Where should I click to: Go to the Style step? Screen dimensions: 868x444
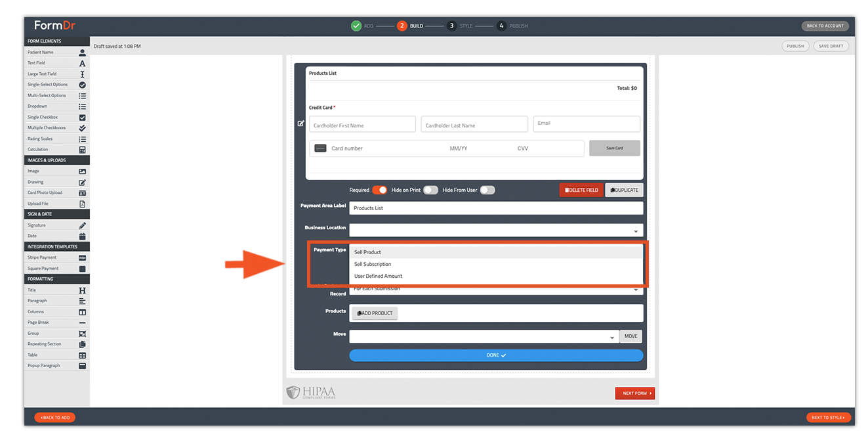point(459,26)
